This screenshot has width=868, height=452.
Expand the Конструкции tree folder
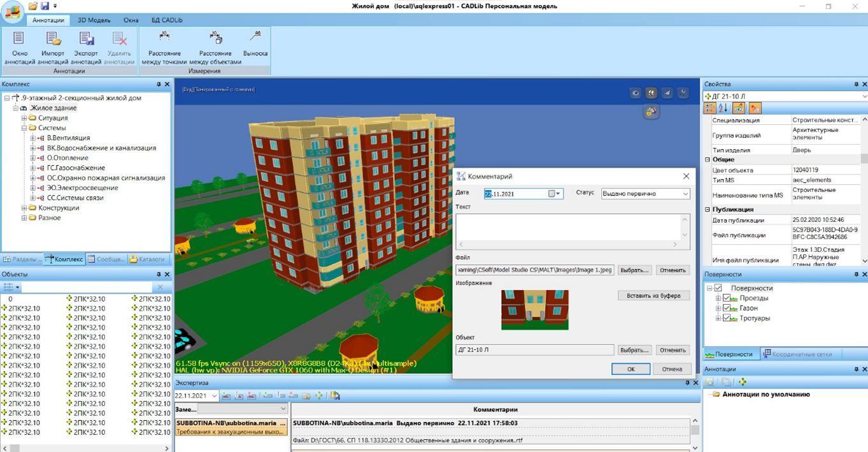[24, 208]
